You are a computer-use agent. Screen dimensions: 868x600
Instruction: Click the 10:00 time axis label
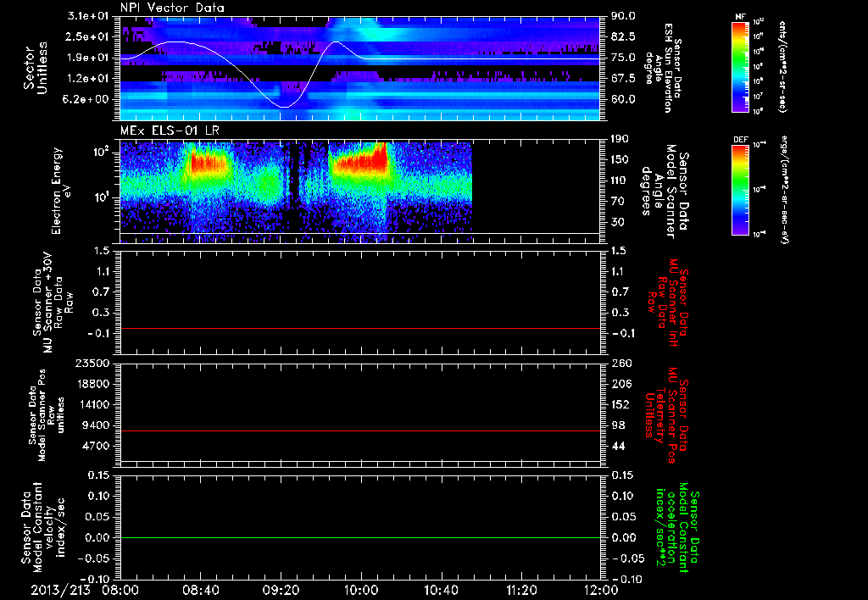click(361, 590)
